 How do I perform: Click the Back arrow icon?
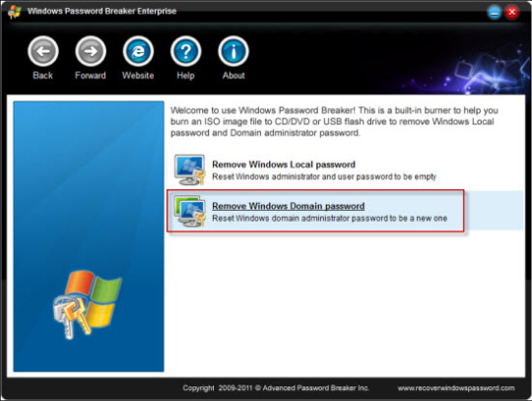[x=43, y=51]
